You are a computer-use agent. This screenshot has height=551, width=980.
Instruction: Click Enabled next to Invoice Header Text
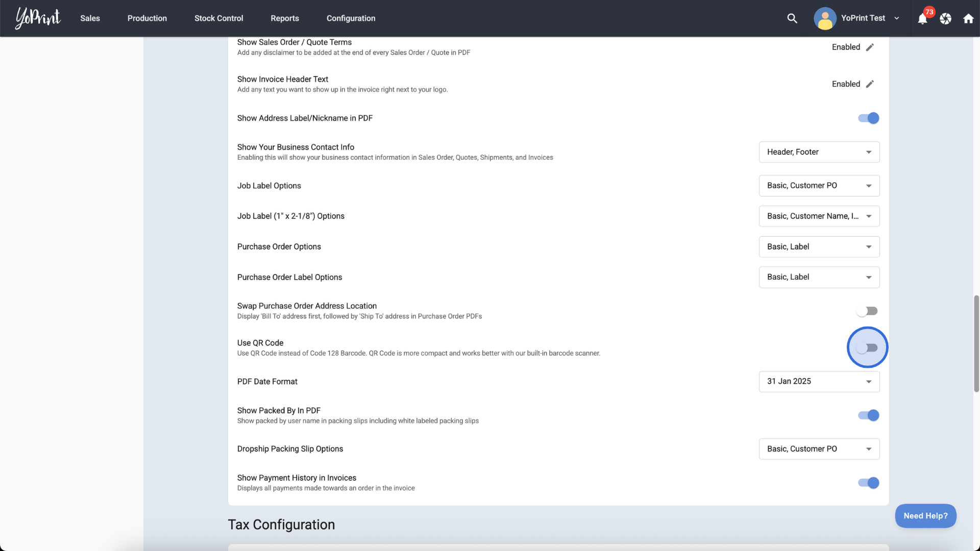point(846,84)
